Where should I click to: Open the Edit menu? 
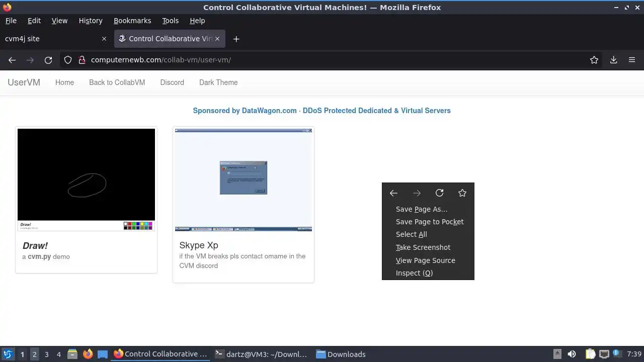pos(34,21)
